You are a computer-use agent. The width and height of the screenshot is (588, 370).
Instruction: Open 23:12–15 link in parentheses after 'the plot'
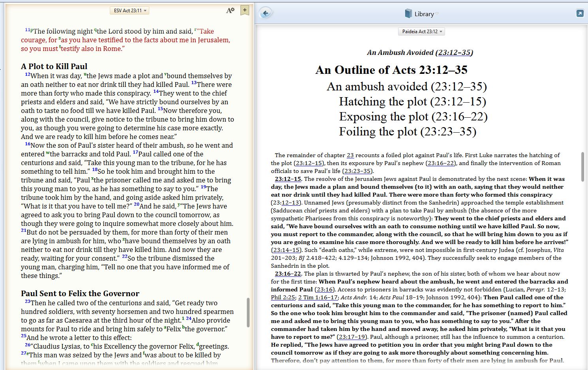point(309,163)
